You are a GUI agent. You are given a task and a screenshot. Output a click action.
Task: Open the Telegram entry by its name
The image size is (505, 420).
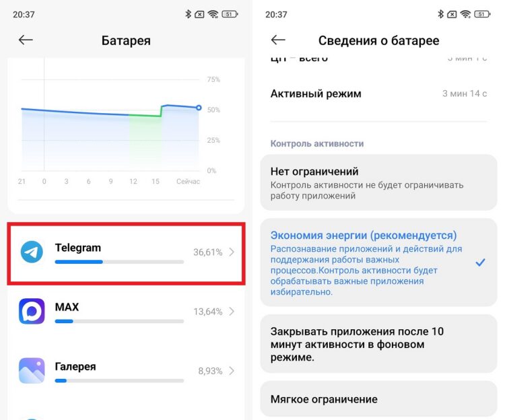(78, 247)
